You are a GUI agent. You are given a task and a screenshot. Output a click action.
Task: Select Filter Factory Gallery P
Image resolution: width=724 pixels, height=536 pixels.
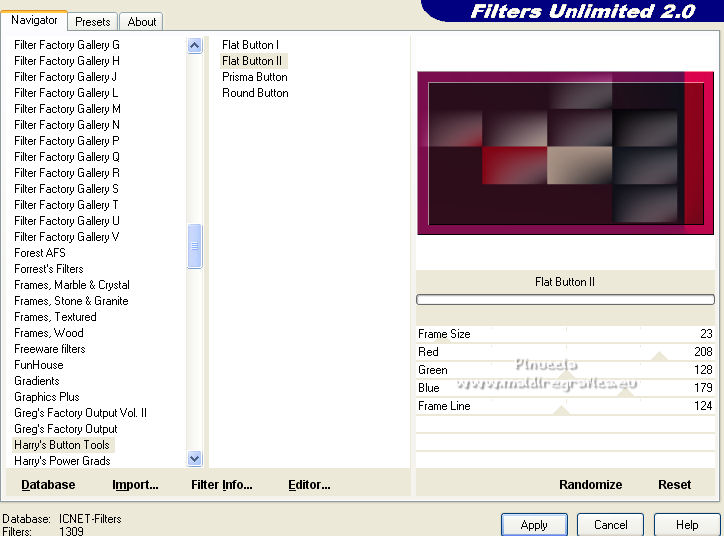(x=67, y=141)
